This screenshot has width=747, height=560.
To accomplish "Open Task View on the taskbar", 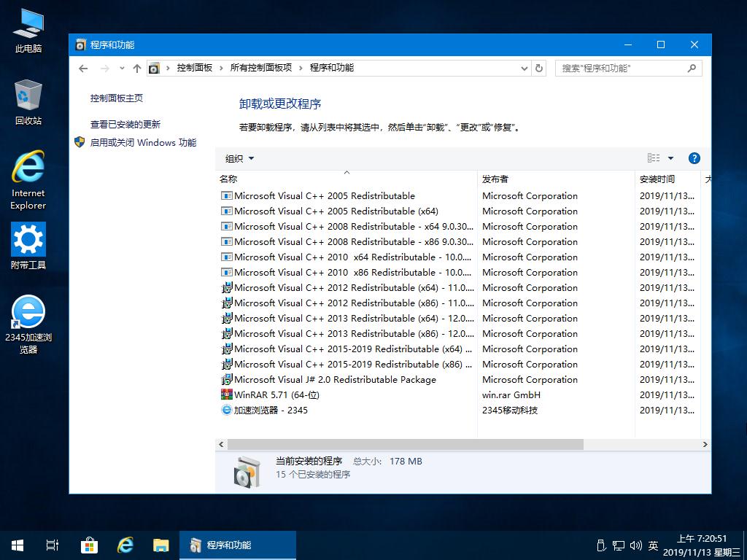I will [53, 545].
